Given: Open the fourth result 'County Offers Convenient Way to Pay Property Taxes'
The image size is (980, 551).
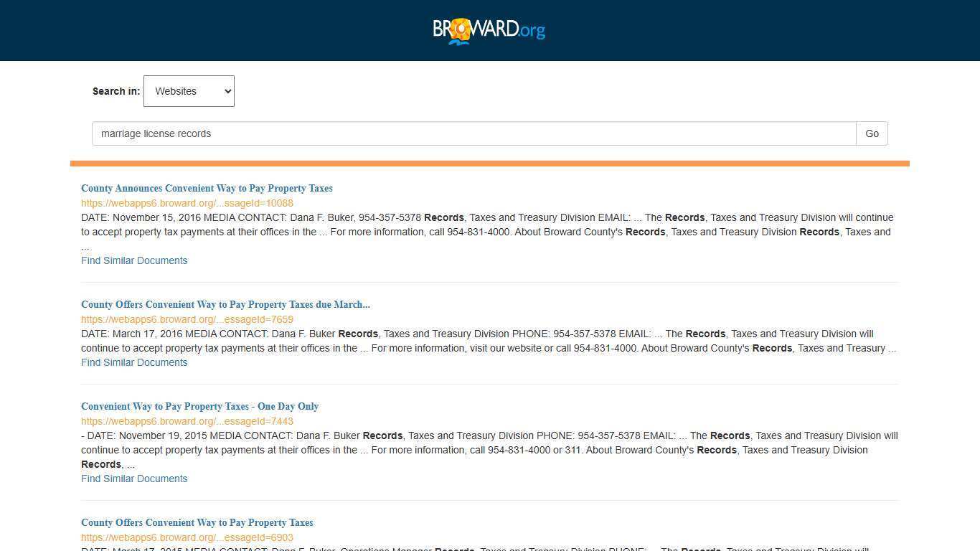Looking at the screenshot, I should coord(197,522).
